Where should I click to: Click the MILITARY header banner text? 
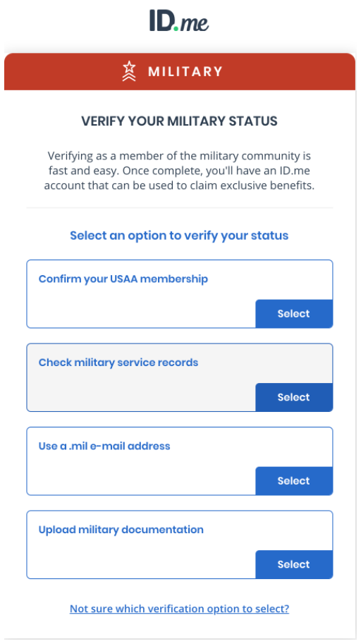(x=185, y=71)
